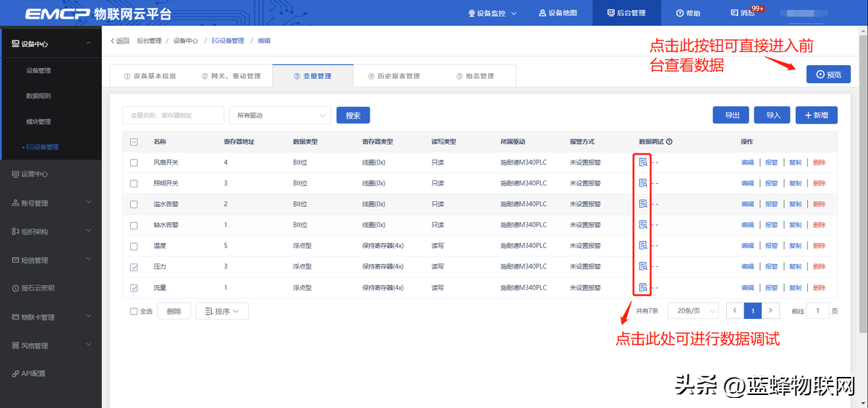Click help icon beside 数据调试 header
Viewport: 868px width, 408px height.
click(669, 142)
